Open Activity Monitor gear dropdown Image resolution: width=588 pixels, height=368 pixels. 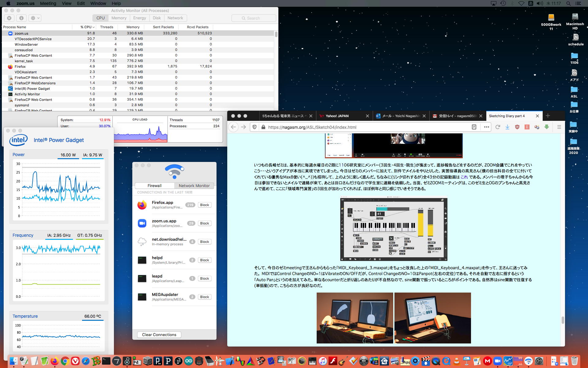coord(35,18)
